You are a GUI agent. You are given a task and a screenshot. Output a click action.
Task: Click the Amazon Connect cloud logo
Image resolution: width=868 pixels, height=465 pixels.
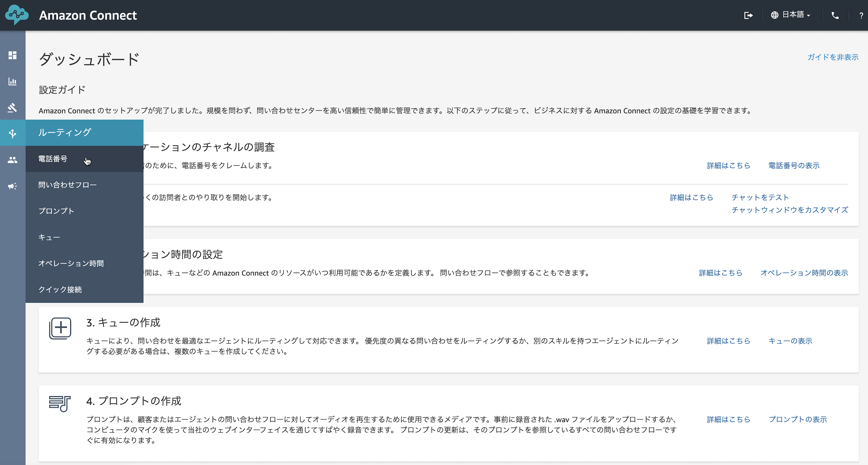(17, 15)
